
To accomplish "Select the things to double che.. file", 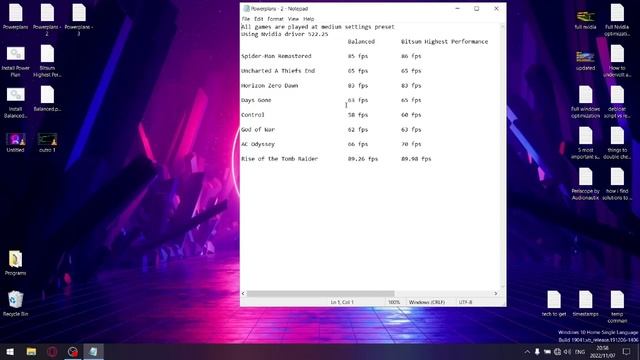I will pyautogui.click(x=617, y=143).
